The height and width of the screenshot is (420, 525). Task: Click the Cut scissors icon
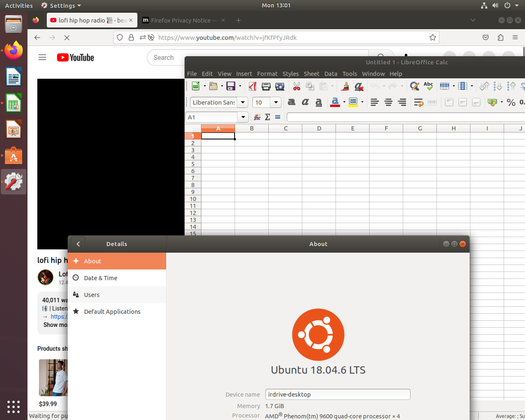point(297,86)
